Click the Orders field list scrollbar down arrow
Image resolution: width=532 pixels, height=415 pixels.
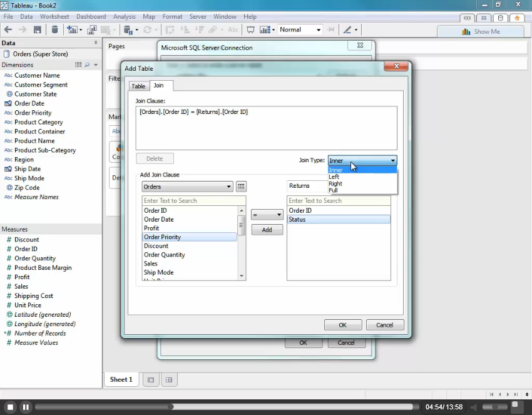tap(242, 276)
